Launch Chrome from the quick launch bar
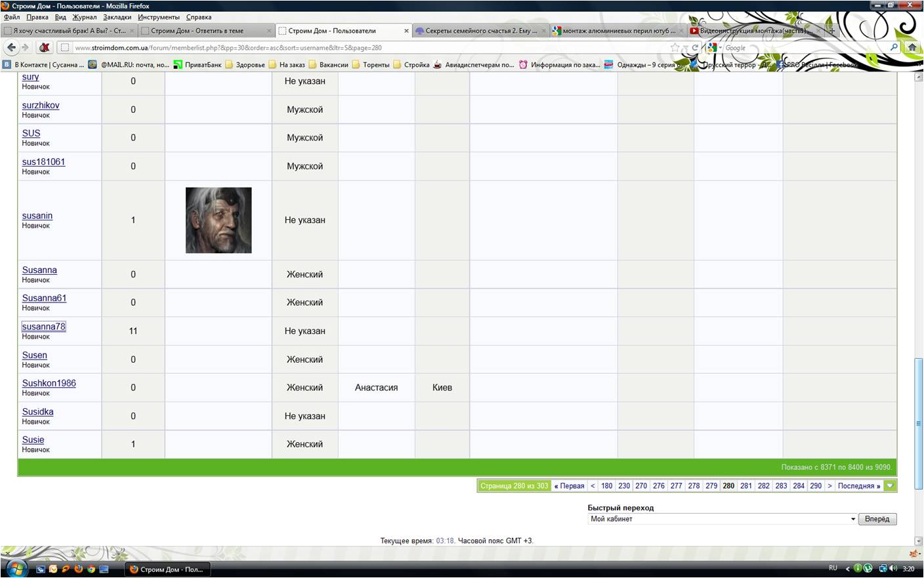Viewport: 924px width, 578px height. click(x=91, y=569)
